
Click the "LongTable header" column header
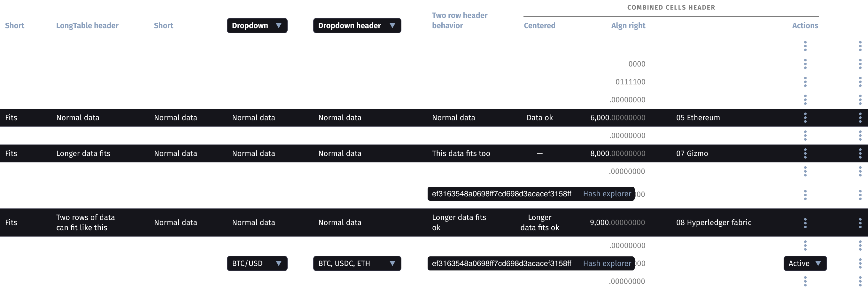(87, 26)
